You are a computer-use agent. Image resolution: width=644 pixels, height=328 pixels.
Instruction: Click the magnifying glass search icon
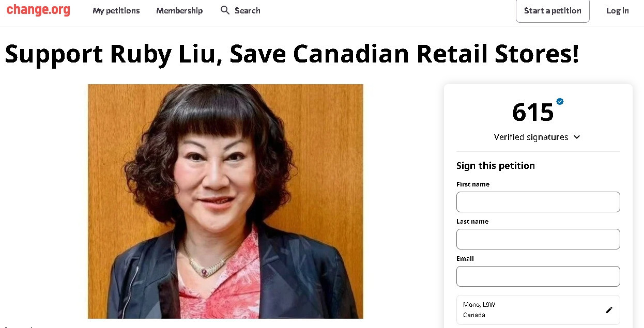[225, 10]
